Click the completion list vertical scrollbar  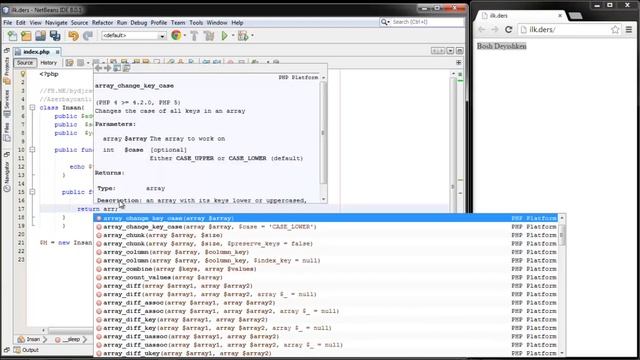(562, 285)
